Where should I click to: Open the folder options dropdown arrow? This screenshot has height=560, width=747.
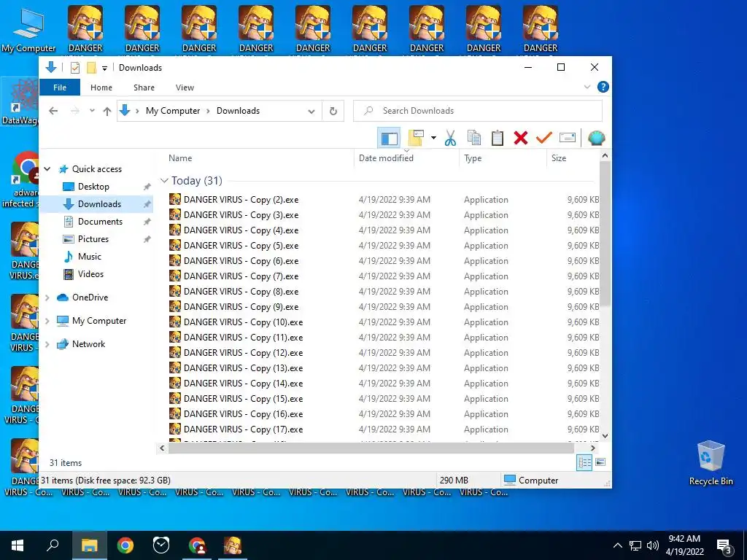click(x=433, y=138)
